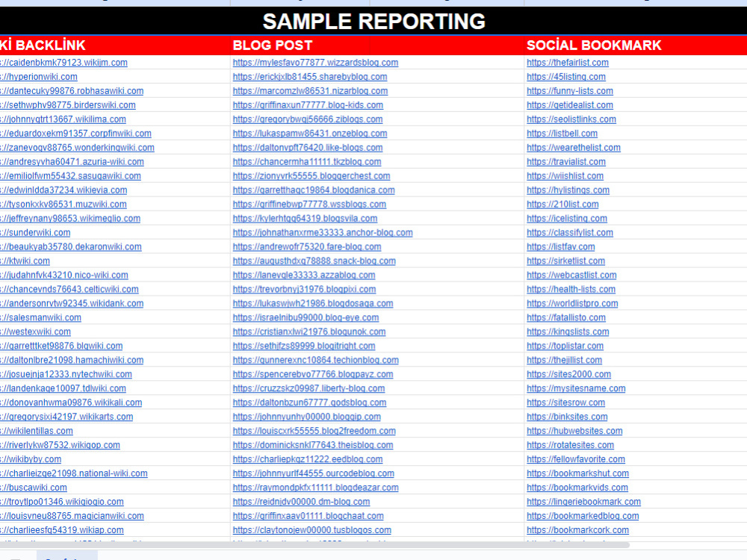Open the 210list.com link
Image resolution: width=747 pixels, height=560 pixels.
pos(562,205)
